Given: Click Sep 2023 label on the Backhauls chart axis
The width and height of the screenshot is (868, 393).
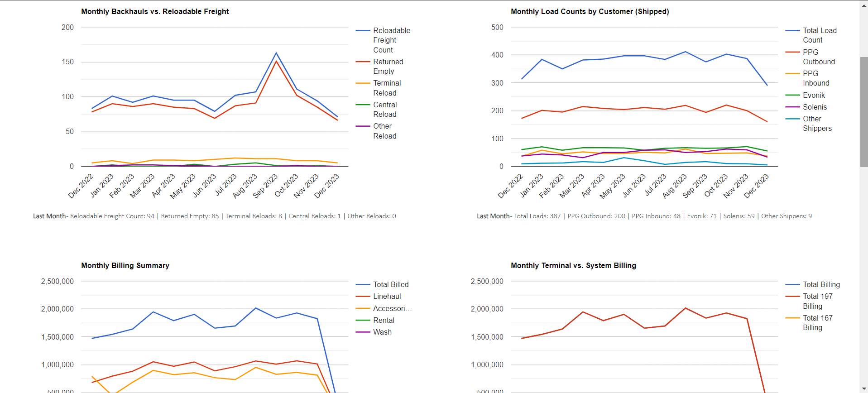Looking at the screenshot, I should coord(265,186).
